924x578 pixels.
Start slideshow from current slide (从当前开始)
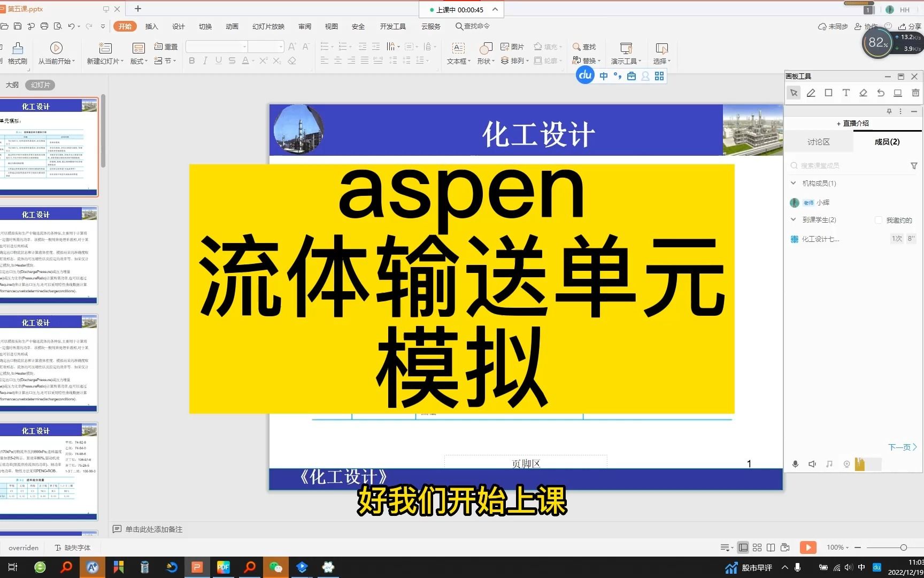(56, 52)
